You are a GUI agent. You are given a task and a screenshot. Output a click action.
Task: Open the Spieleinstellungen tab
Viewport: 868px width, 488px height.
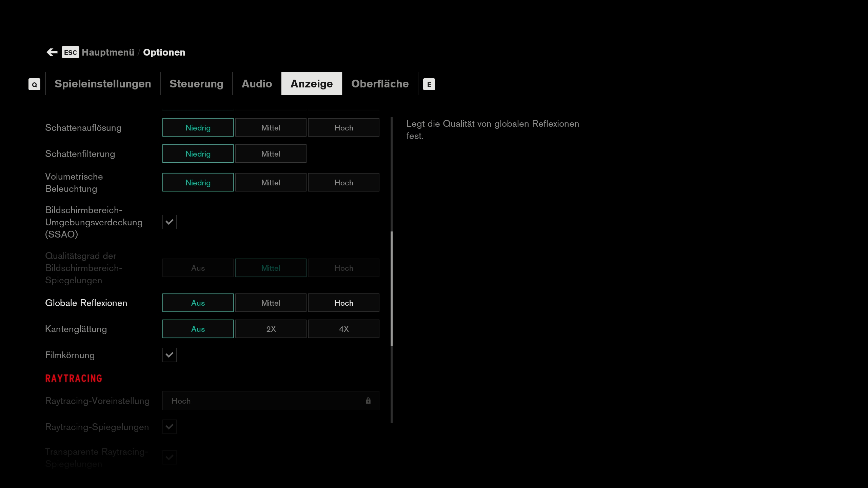click(103, 84)
